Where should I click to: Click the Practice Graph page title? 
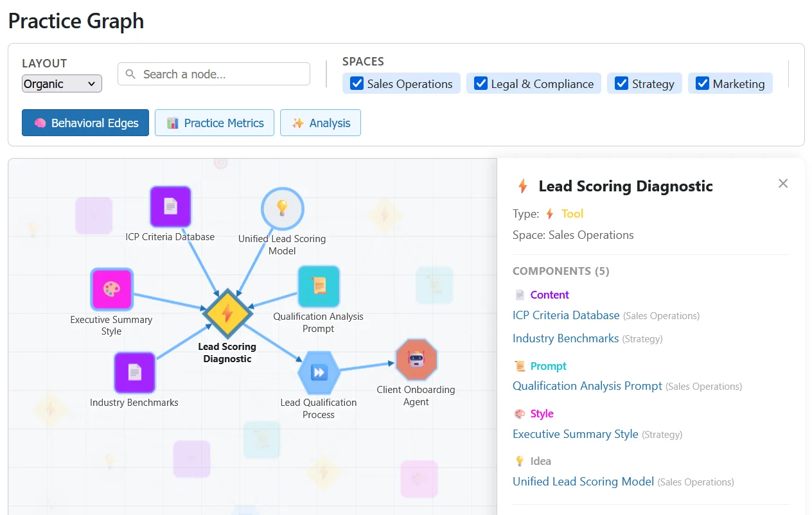pos(76,21)
